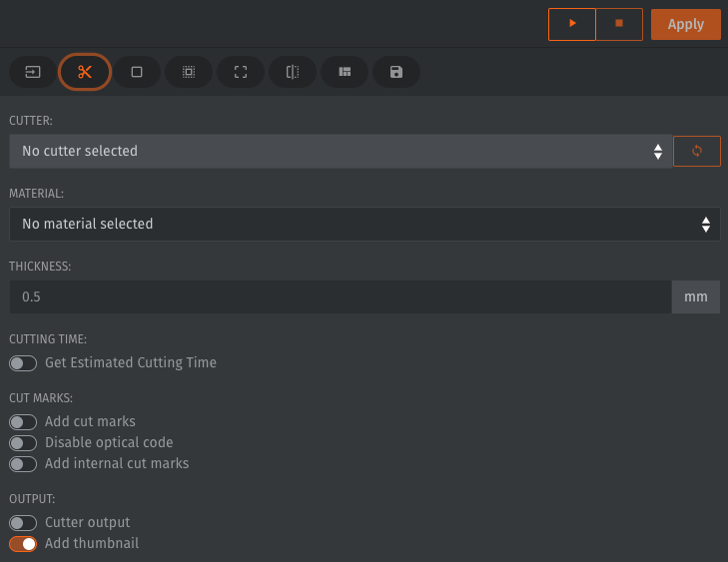Image resolution: width=728 pixels, height=562 pixels.
Task: Click the corner brackets icon tab
Action: 241,72
